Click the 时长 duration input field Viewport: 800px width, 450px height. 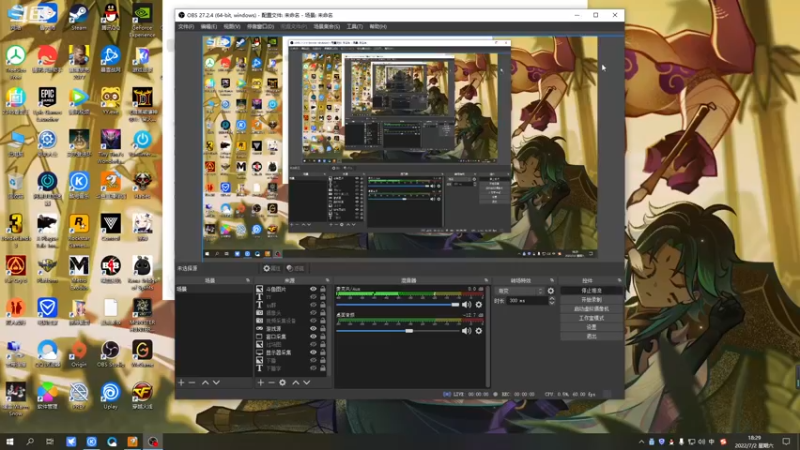pos(527,301)
